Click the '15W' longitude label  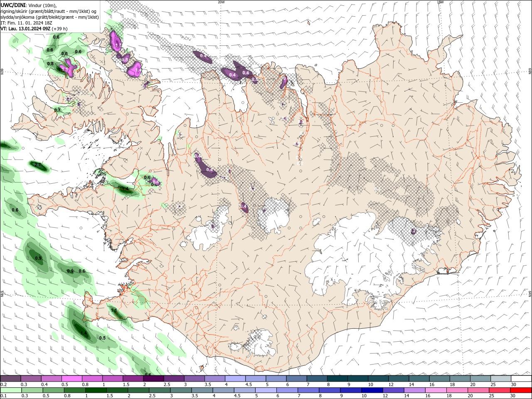click(x=440, y=2)
